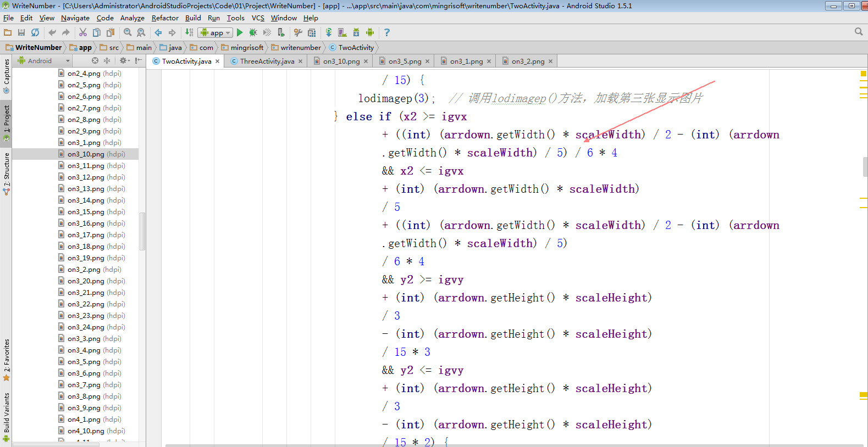Cut selection using the scissors icon
Screen dimensions: 868x447
pyautogui.click(x=83, y=32)
